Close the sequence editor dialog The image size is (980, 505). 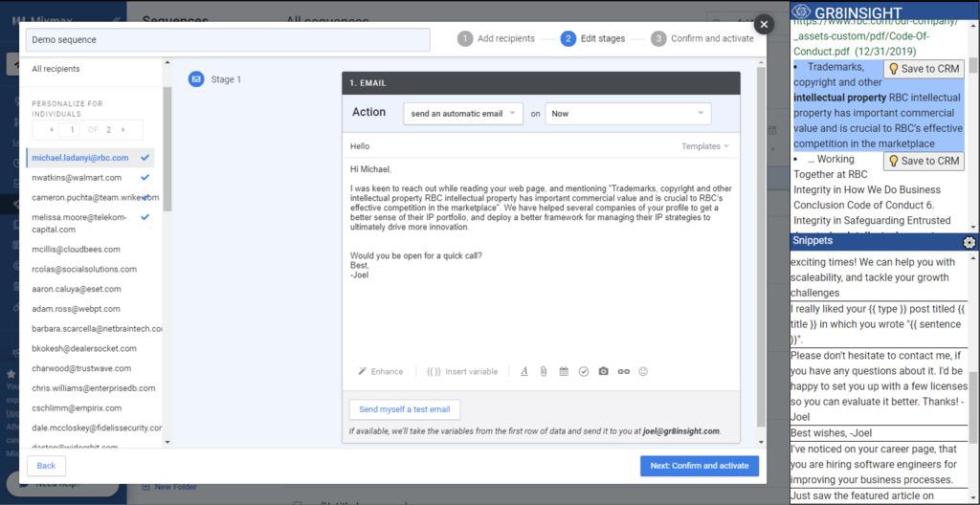[763, 24]
